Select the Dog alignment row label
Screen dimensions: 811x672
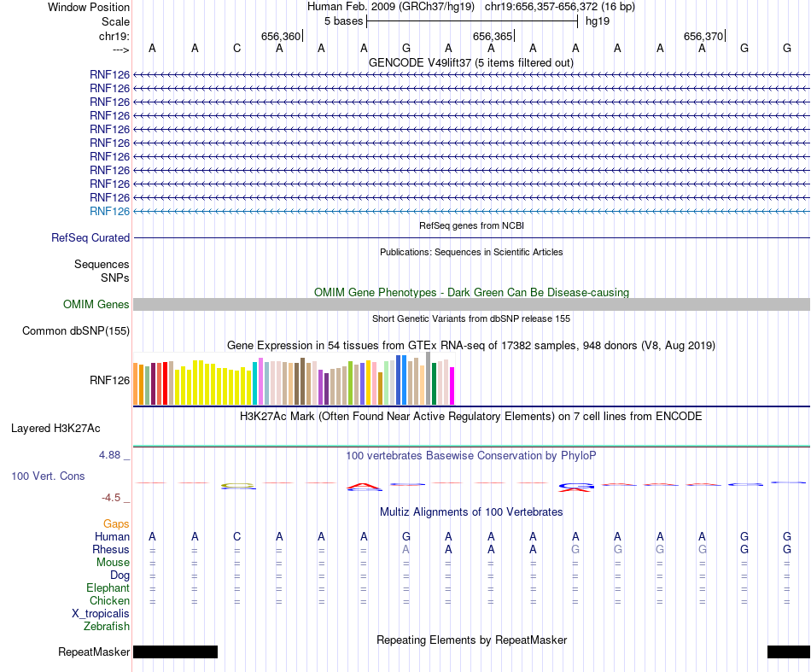click(120, 576)
